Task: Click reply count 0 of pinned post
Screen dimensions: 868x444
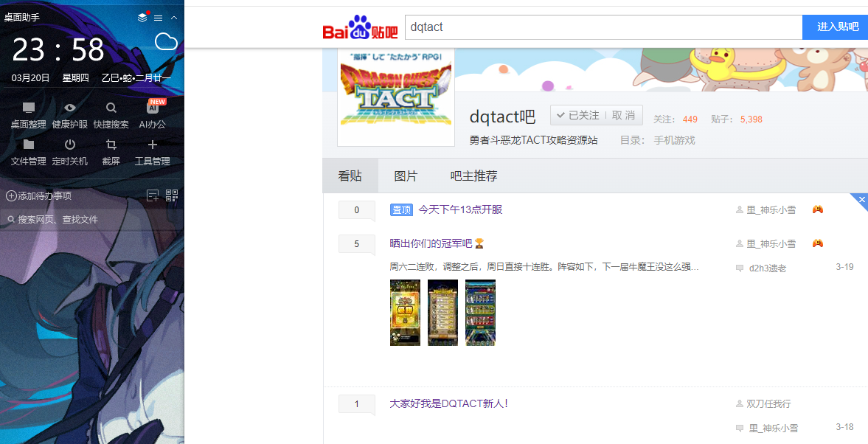Action: pyautogui.click(x=356, y=210)
